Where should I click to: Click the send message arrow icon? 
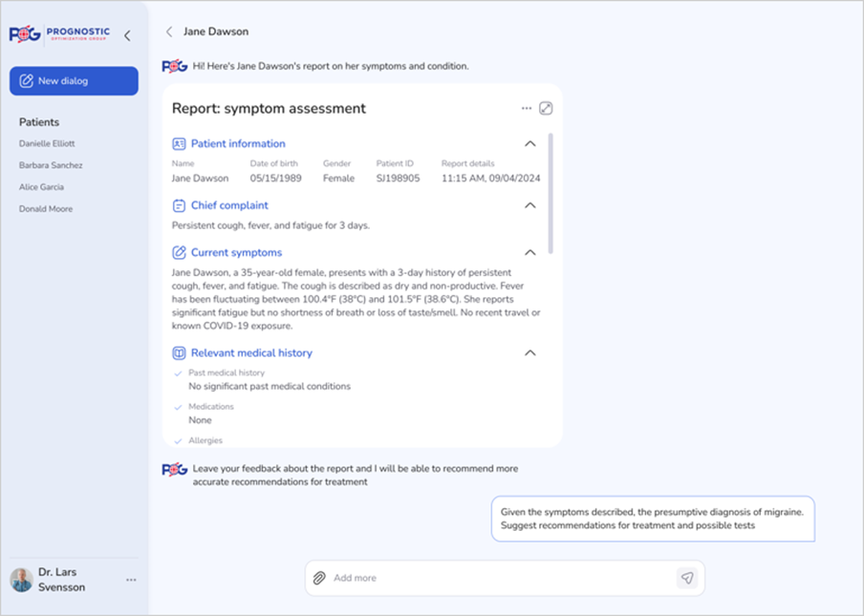click(x=686, y=578)
